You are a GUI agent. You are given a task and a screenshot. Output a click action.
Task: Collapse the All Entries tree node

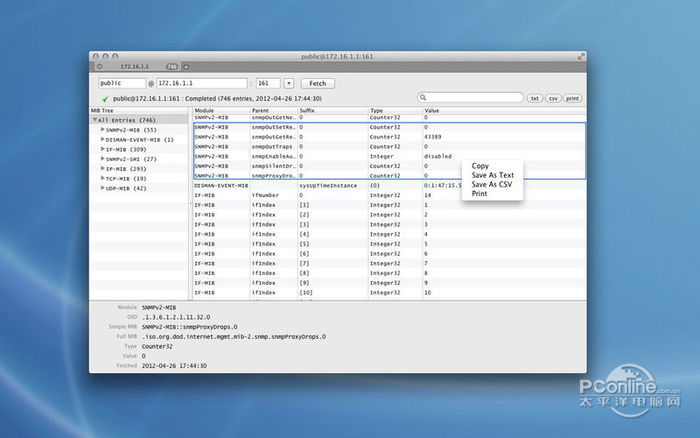pos(95,120)
